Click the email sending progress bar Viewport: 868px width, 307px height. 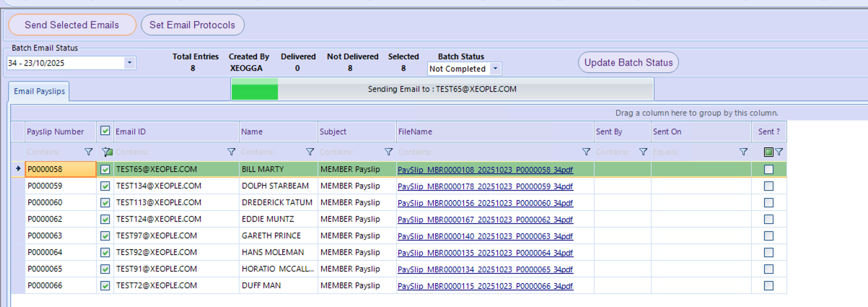click(442, 90)
